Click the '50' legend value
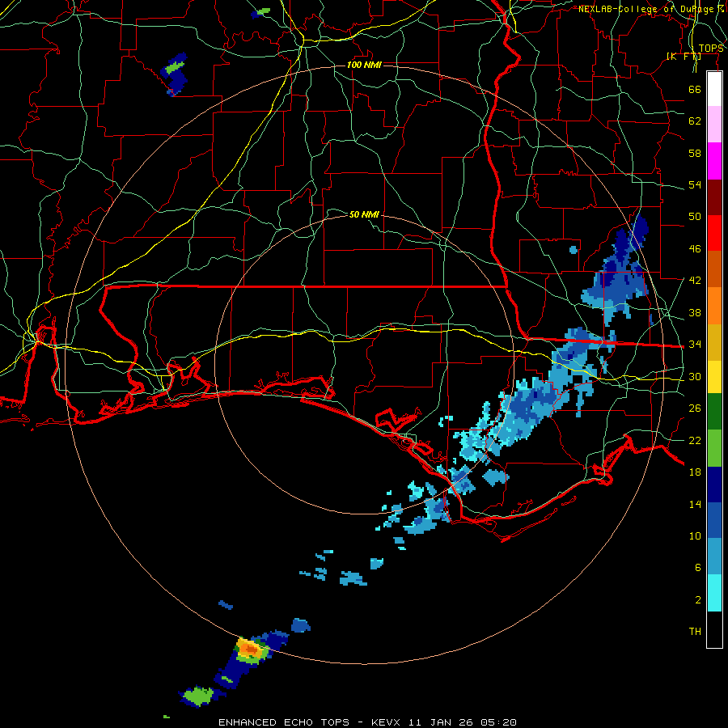Screen dimensions: 728x728 [695, 217]
